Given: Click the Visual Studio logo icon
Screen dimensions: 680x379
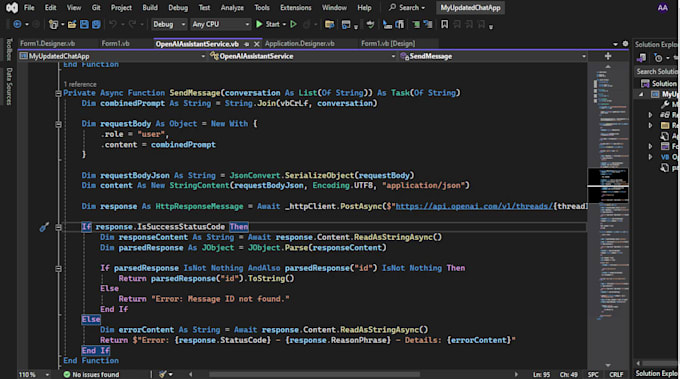Looking at the screenshot, I should tap(12, 7).
